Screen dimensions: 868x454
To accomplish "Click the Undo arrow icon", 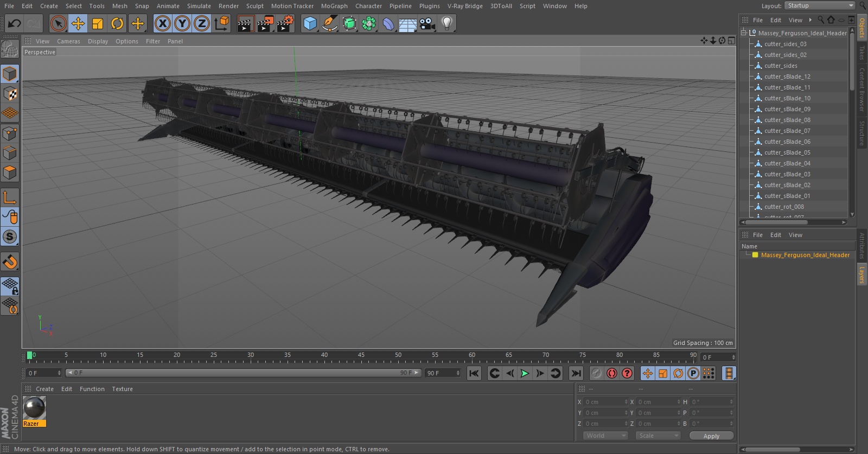I will pyautogui.click(x=14, y=23).
